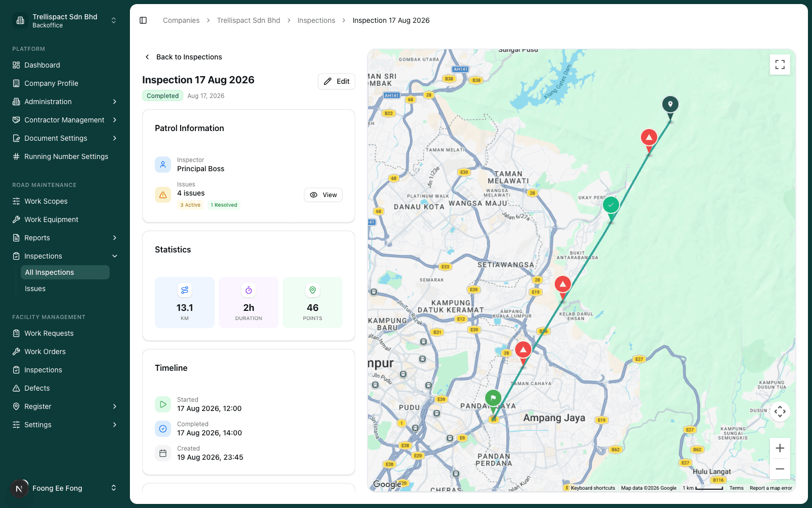Expand the Reports menu chevron
Image resolution: width=812 pixels, height=508 pixels.
pos(115,238)
